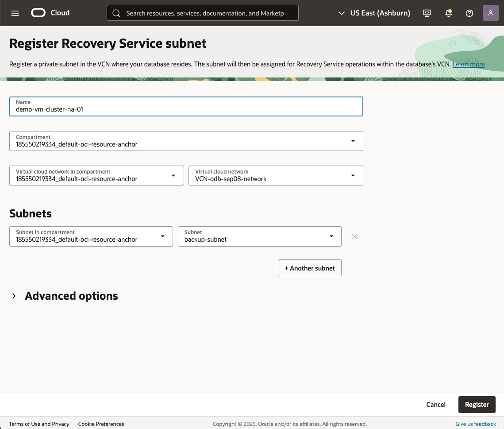504x429 pixels.
Task: Click the Register button
Action: (477, 404)
